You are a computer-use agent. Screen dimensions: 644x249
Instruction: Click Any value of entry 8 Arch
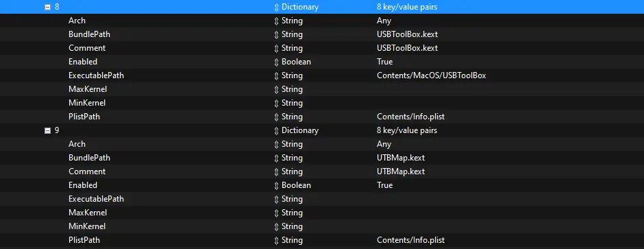pyautogui.click(x=384, y=21)
